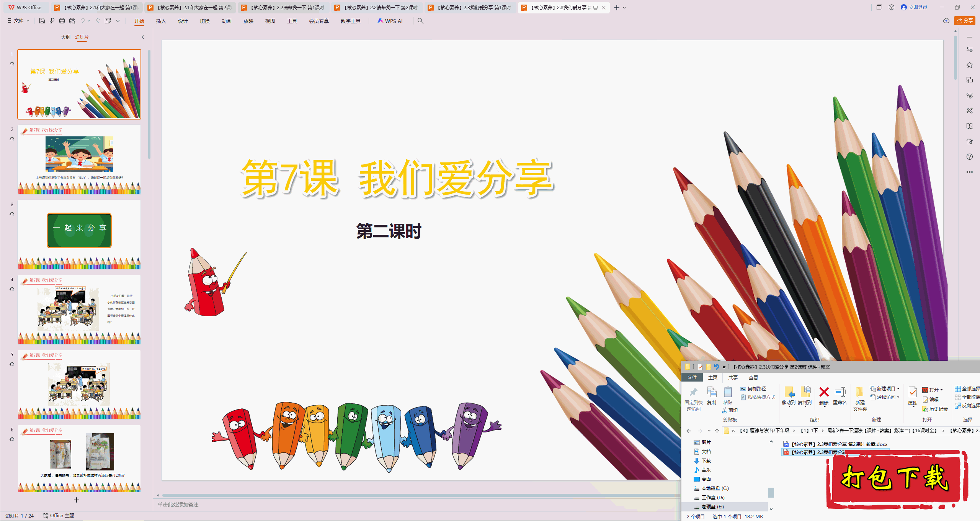The image size is (980, 521).
Task: Click New Folder icon in File Explorer
Action: 860,399
